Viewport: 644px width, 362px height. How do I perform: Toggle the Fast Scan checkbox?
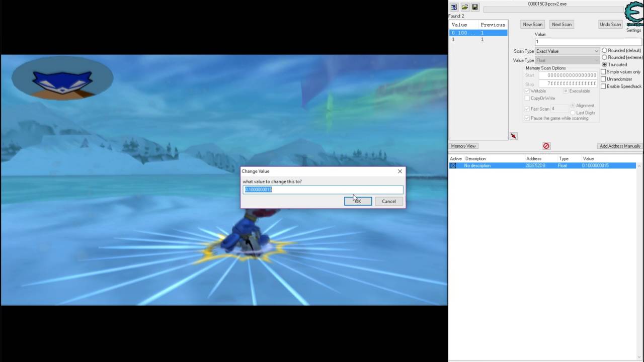pos(527,109)
